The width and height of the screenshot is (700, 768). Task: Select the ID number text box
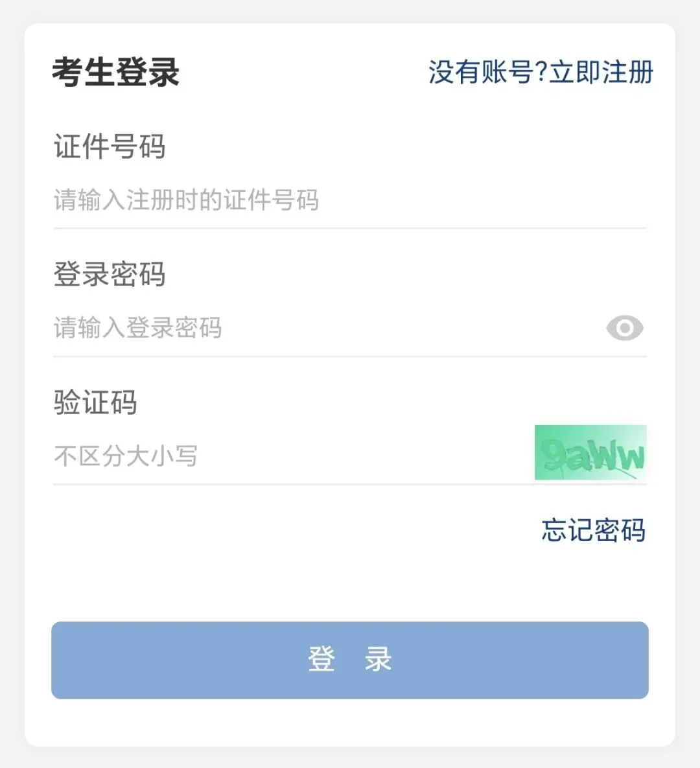coord(350,200)
